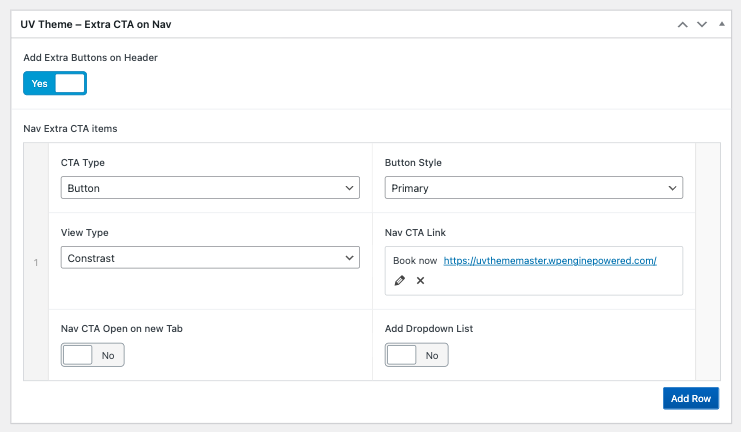Enable Nav CTA Open on new Tab
The height and width of the screenshot is (432, 741).
point(93,355)
